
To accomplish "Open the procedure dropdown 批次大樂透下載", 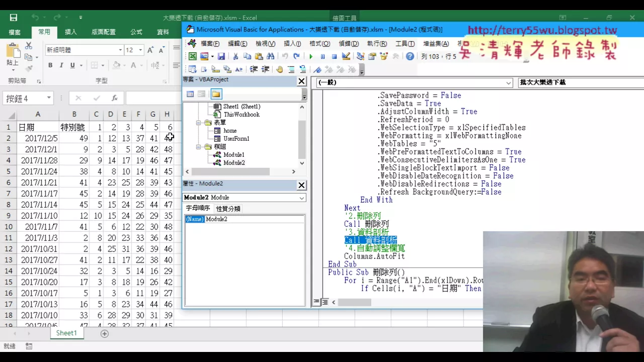I will pyautogui.click(x=581, y=82).
